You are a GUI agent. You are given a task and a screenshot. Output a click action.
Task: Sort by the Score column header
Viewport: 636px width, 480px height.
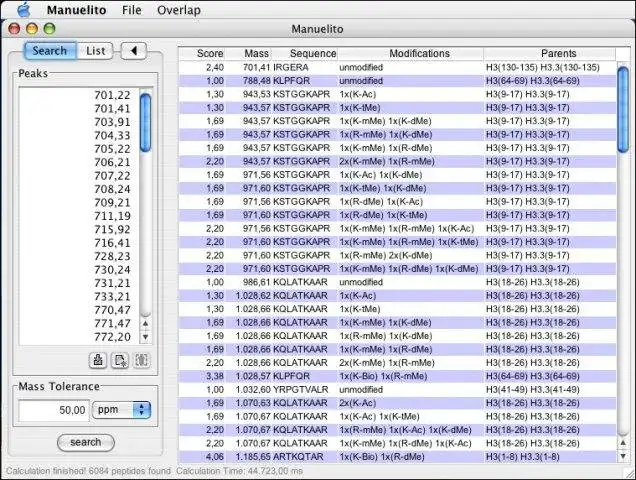(202, 54)
